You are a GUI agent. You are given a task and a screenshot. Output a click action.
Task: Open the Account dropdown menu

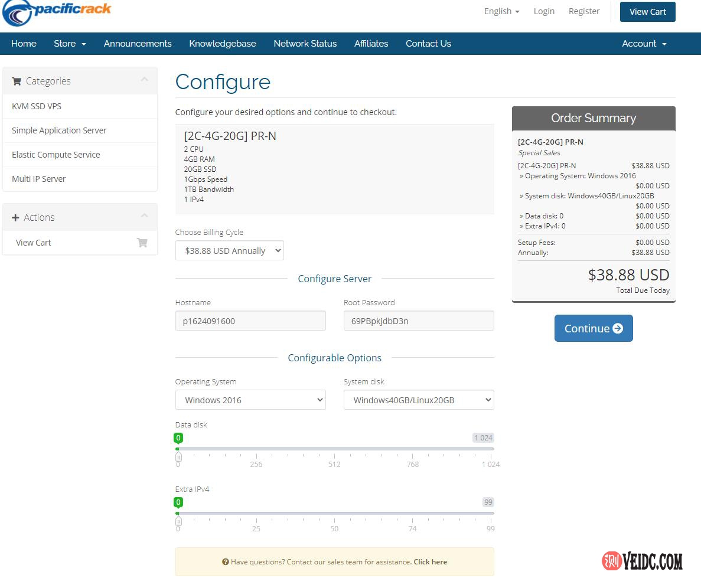(x=644, y=44)
